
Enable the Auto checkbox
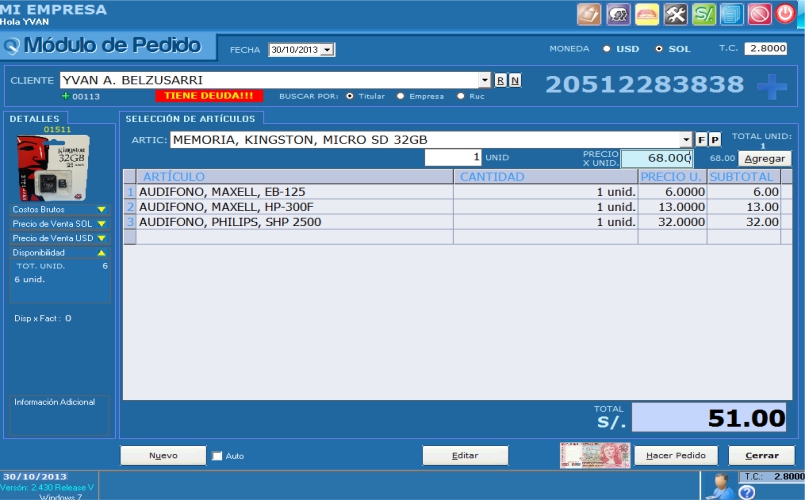coord(217,456)
